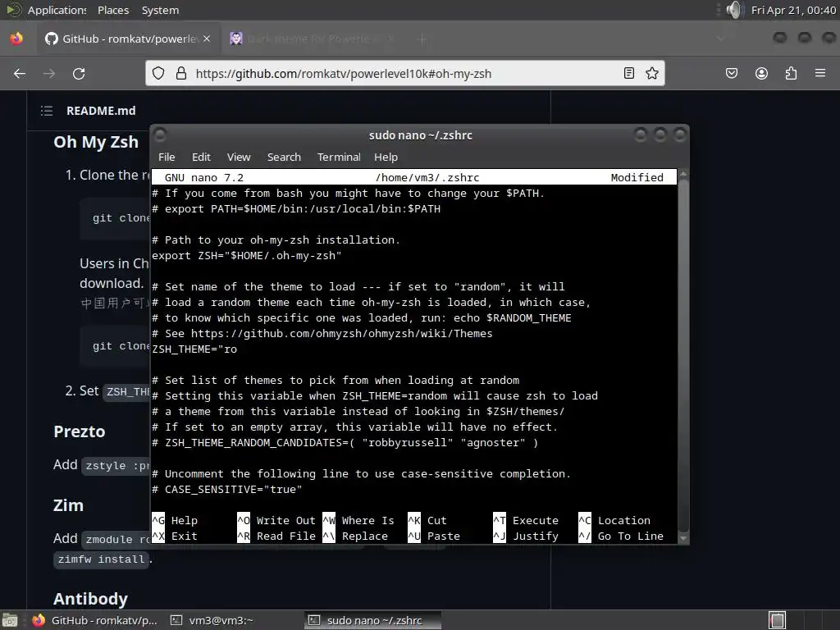
Task: Click the ^X Exit nano shortcut label
Action: tap(175, 536)
